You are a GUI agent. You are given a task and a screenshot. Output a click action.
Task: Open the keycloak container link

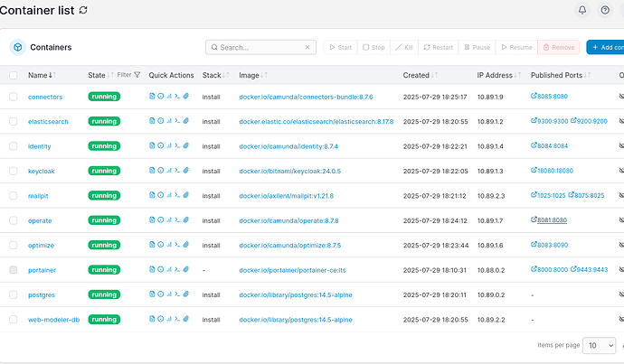[x=42, y=171]
